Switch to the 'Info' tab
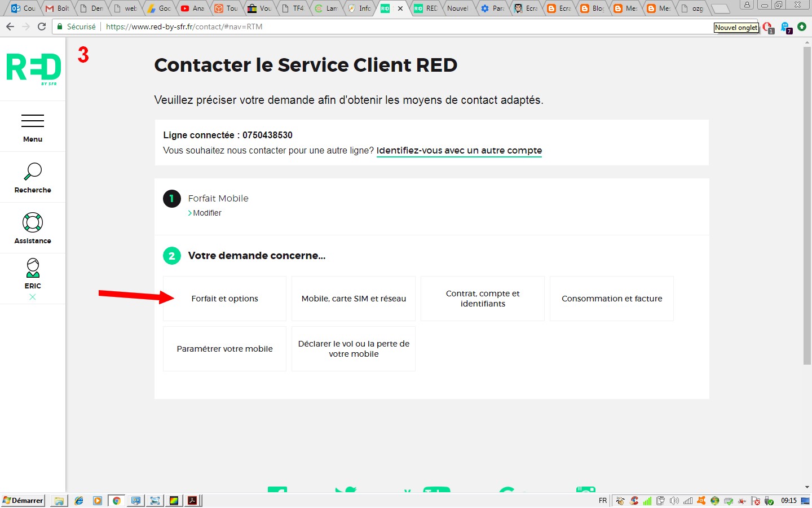The height and width of the screenshot is (508, 812). (359, 8)
